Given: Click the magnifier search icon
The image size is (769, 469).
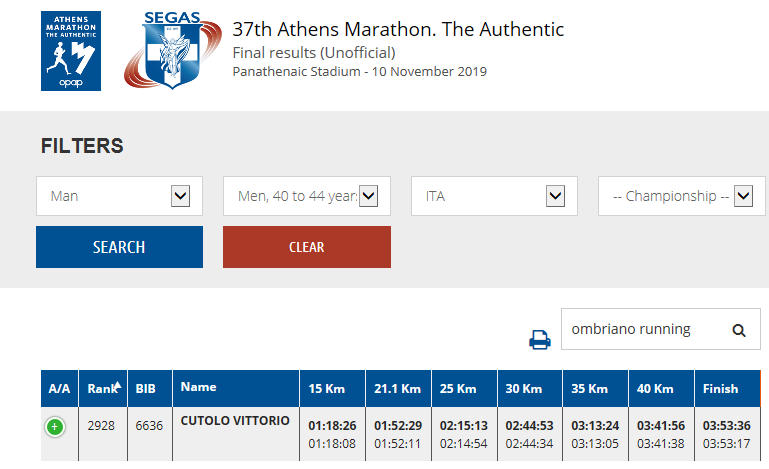Looking at the screenshot, I should 739,330.
